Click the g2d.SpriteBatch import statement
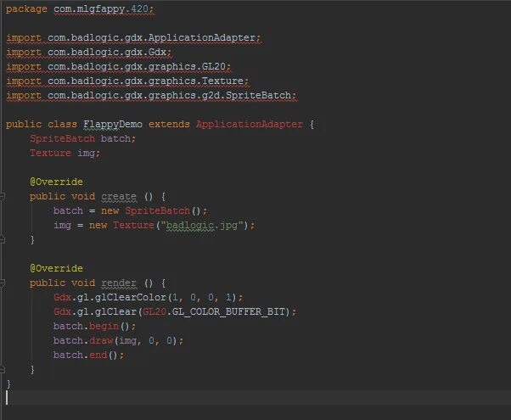This screenshot has width=511, height=420. 151,95
